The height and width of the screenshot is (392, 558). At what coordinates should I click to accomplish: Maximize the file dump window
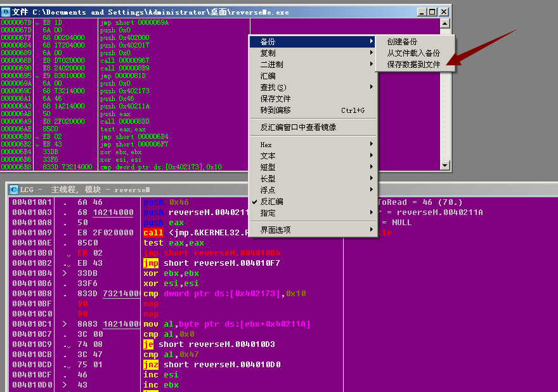[432, 12]
